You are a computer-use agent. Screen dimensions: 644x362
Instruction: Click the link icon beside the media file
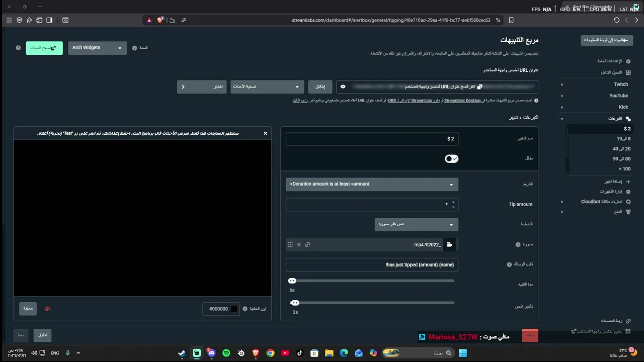pyautogui.click(x=307, y=245)
